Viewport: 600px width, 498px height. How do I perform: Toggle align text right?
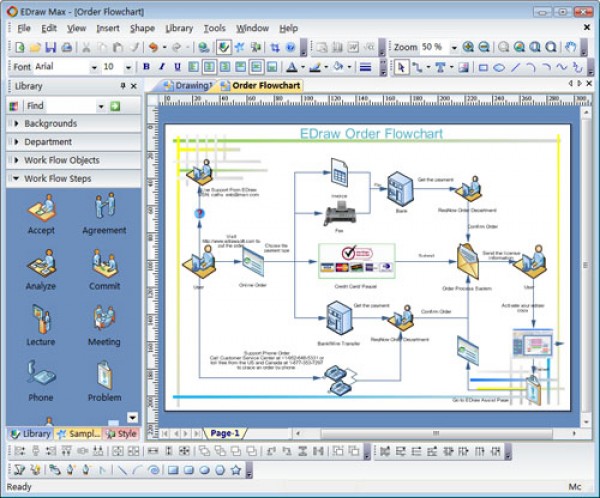[x=225, y=67]
